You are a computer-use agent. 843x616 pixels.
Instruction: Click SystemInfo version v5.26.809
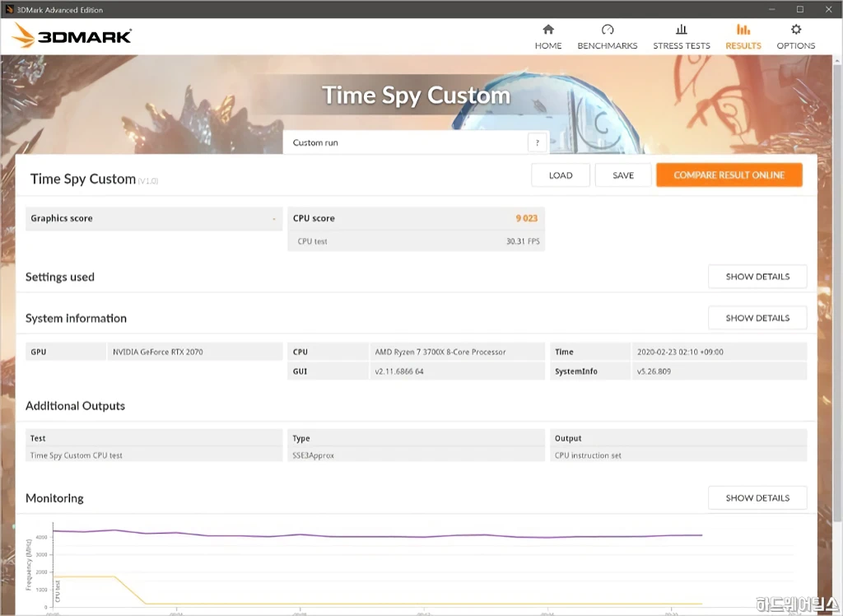pyautogui.click(x=654, y=371)
